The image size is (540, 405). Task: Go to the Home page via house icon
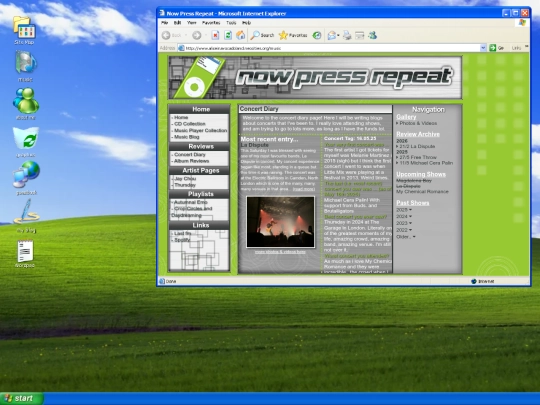(x=240, y=35)
